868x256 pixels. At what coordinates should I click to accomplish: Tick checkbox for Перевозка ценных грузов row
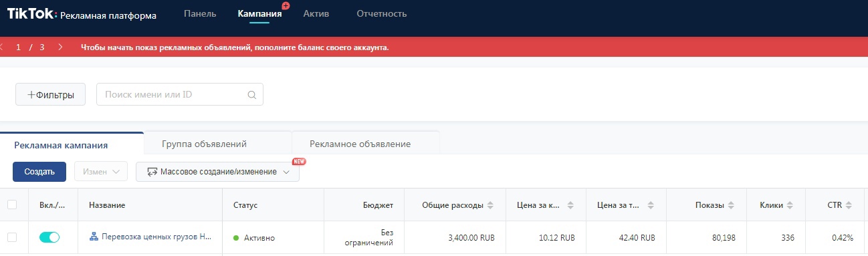[12, 237]
